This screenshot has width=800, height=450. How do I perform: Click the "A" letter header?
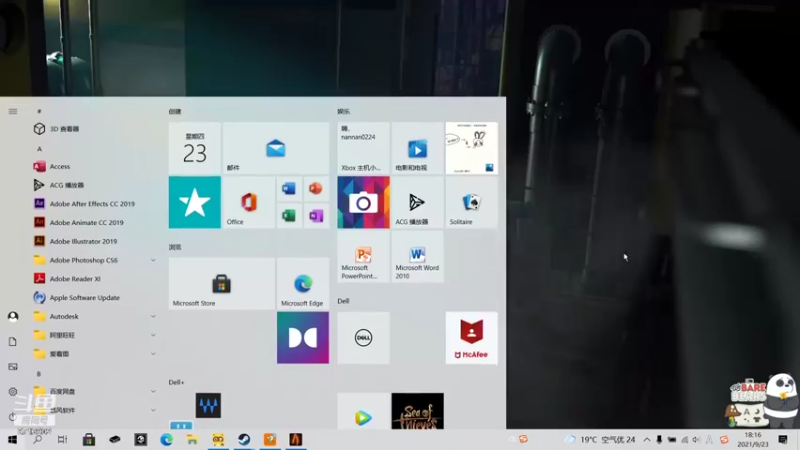pyautogui.click(x=39, y=148)
